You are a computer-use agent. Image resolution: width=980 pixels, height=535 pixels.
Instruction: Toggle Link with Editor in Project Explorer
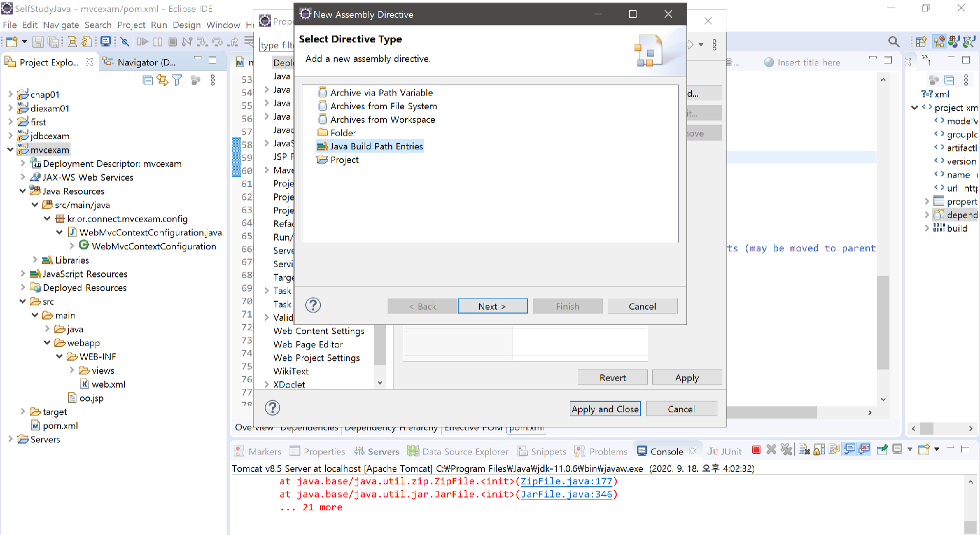tap(162, 80)
